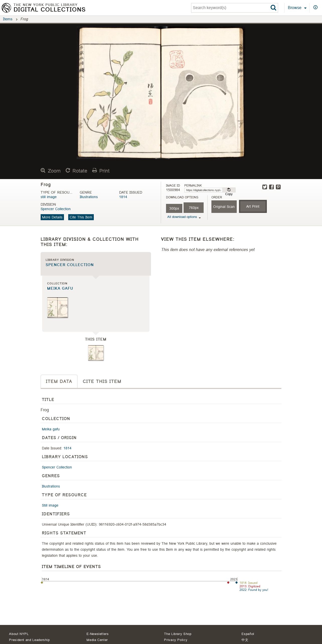Switch to Item Data tab
The width and height of the screenshot is (322, 644).
point(59,381)
